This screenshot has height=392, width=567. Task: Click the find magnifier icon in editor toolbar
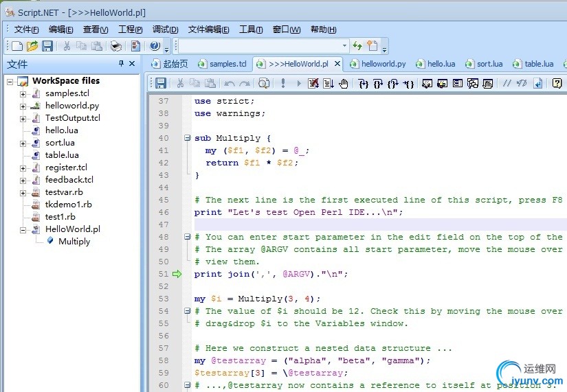tap(264, 84)
